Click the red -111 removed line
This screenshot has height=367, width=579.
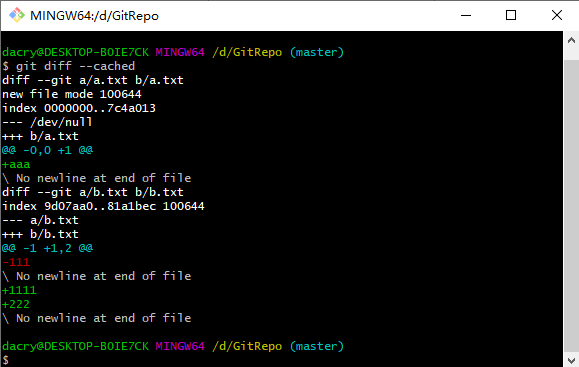(16, 262)
